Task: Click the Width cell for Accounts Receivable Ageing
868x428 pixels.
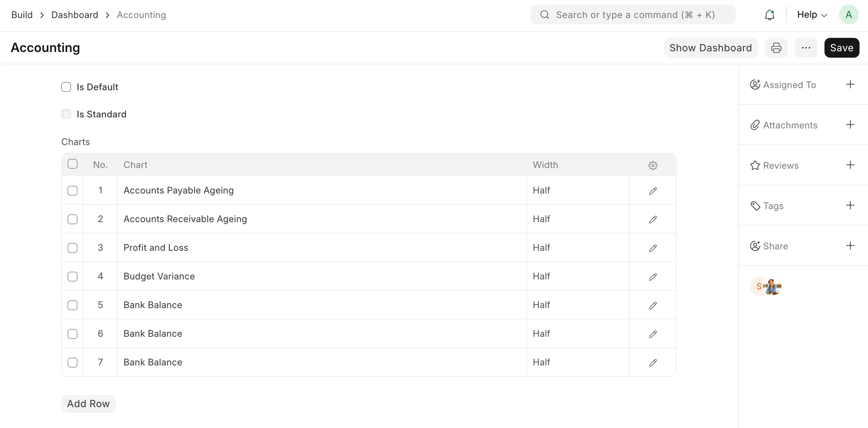Action: (577, 219)
